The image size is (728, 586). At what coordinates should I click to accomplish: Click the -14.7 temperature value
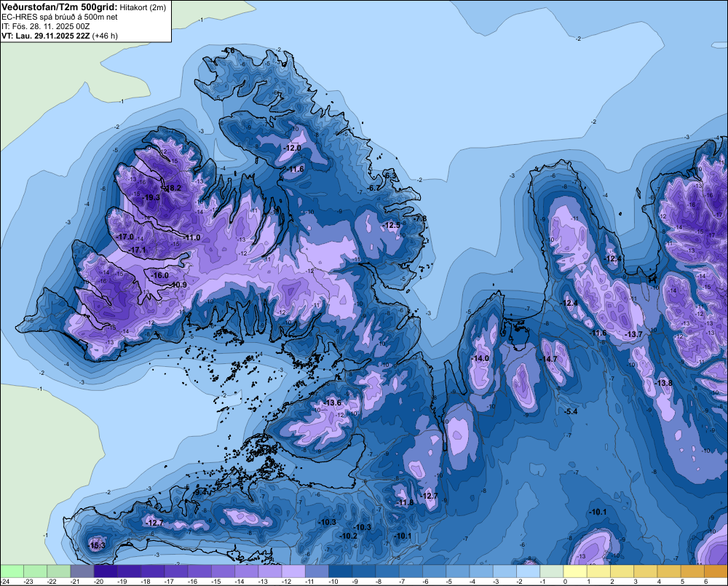point(549,359)
